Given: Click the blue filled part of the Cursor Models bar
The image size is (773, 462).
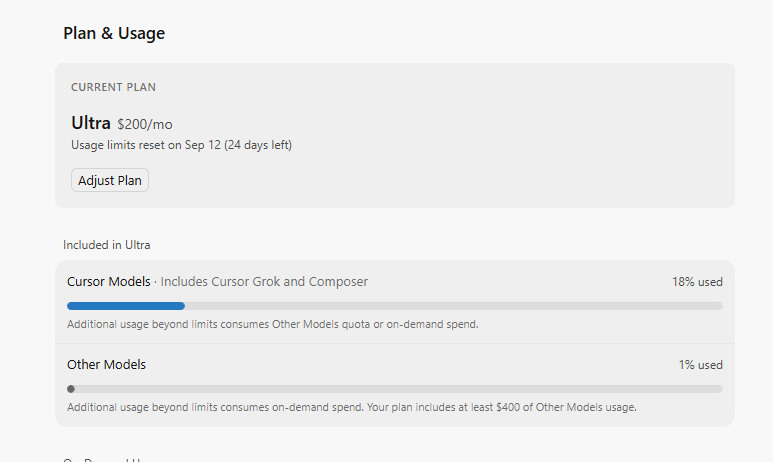Looking at the screenshot, I should [x=126, y=306].
